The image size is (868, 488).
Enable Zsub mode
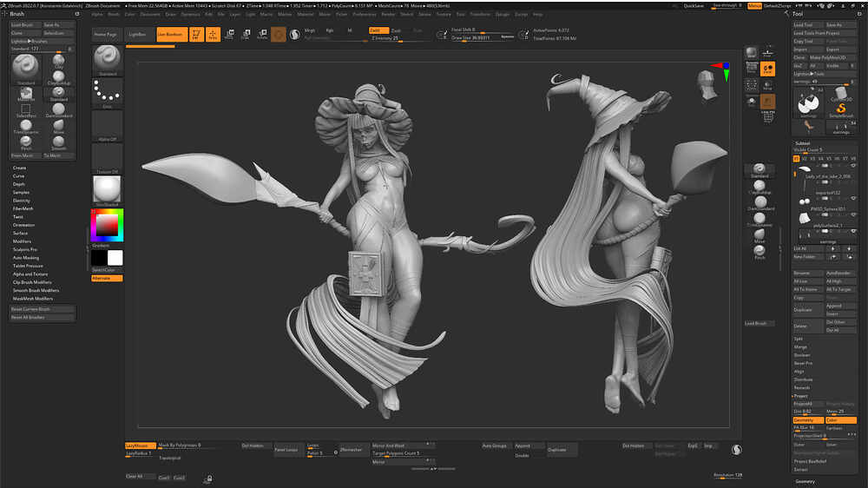pos(397,30)
